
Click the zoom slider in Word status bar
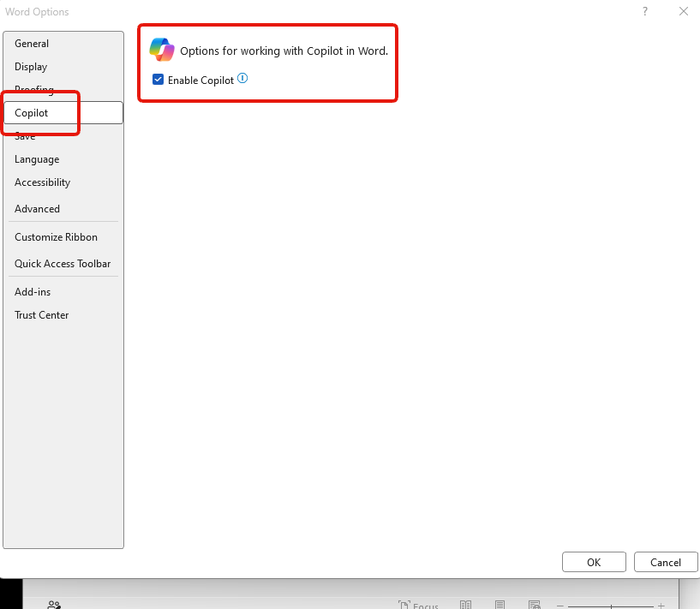coord(611,606)
